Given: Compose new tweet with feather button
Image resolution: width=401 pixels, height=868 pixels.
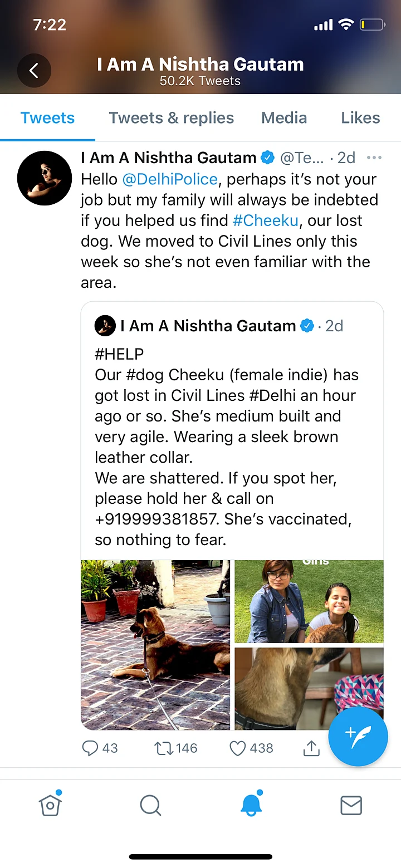Looking at the screenshot, I should point(358,736).
